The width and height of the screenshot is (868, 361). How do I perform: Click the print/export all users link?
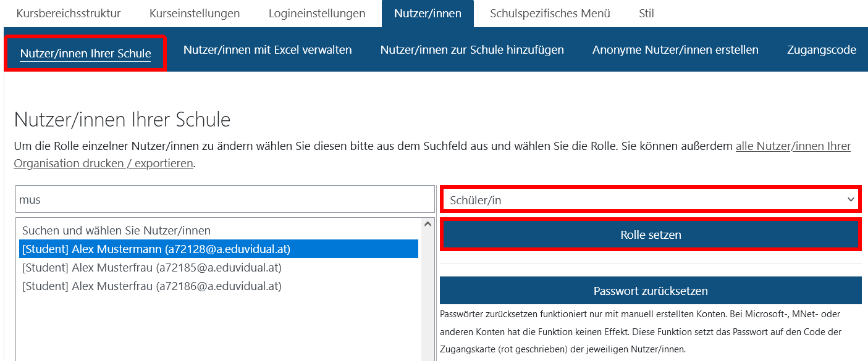[432, 155]
